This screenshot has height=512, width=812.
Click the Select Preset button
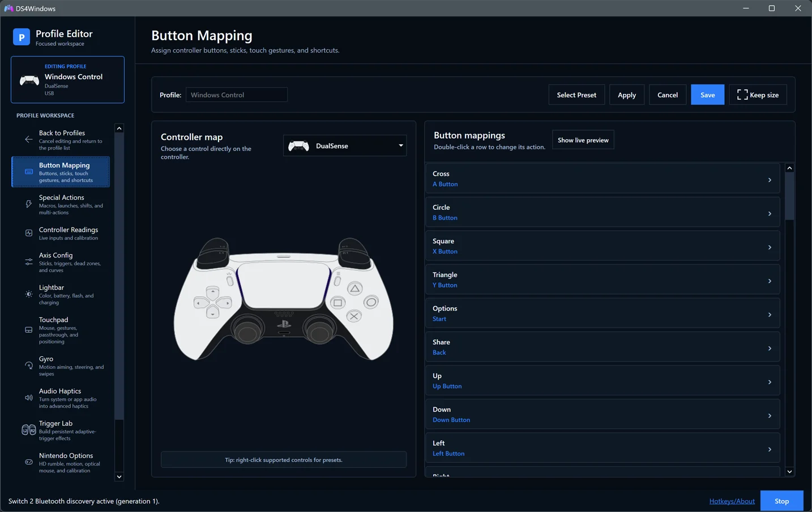click(x=576, y=95)
